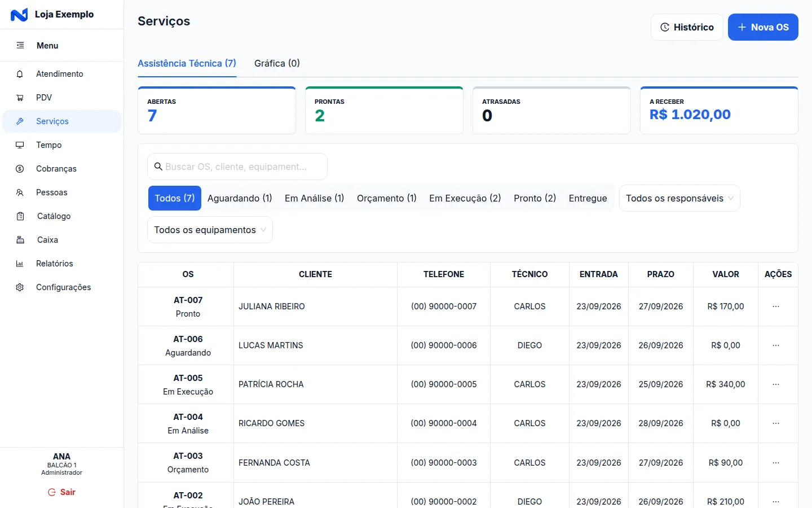This screenshot has height=508, width=812.
Task: Click the plus icon in Nova OS
Action: [x=742, y=27]
